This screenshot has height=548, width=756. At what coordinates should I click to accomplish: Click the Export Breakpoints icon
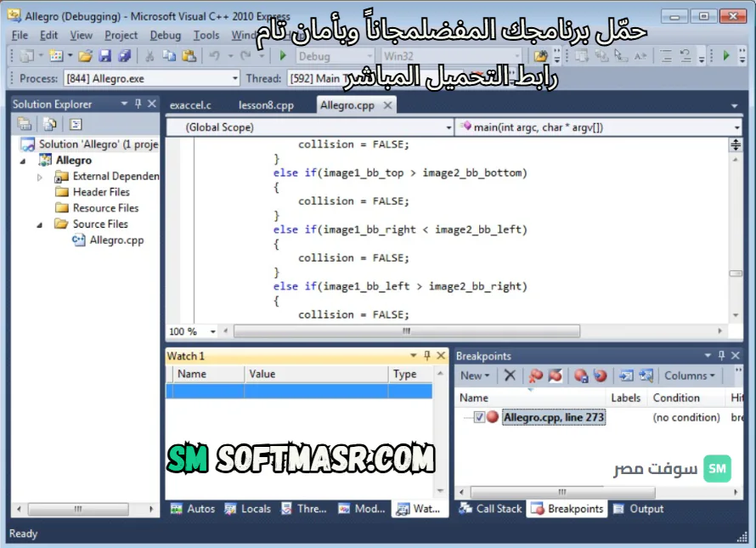(581, 376)
